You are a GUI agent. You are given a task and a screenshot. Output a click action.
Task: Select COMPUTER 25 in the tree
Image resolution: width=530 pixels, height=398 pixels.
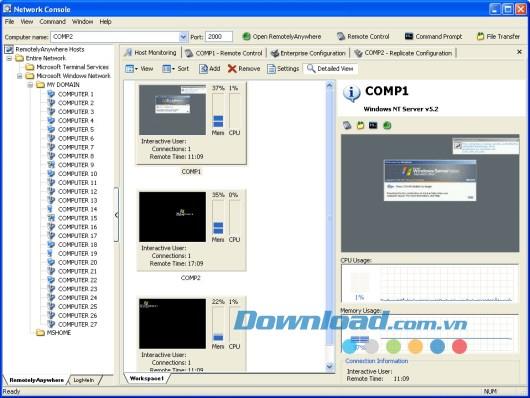[x=77, y=306]
